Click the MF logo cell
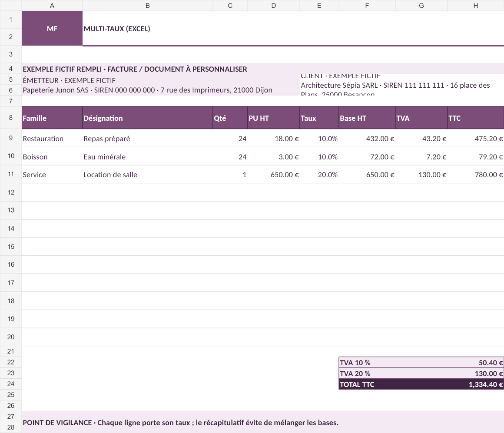 (52, 28)
